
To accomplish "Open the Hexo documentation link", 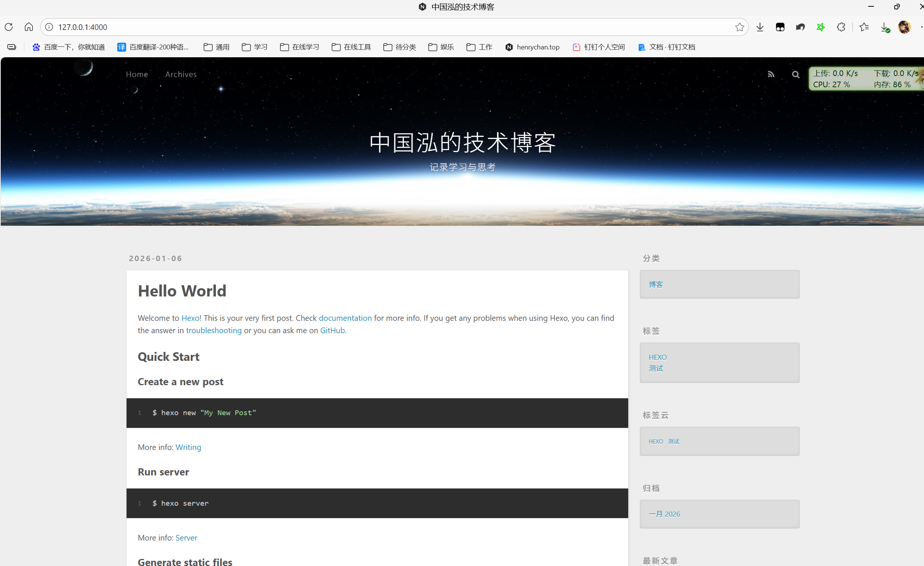I will (345, 317).
